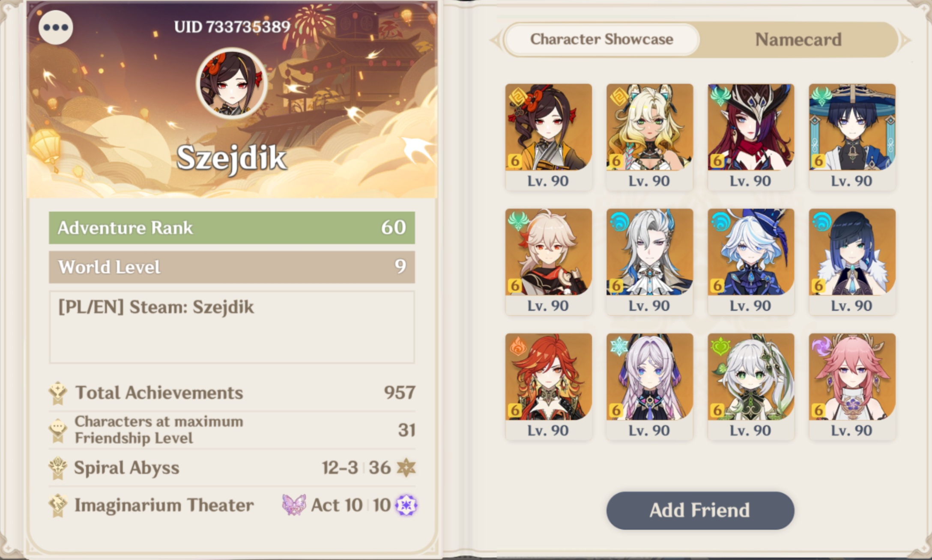Click Szejdik's profile avatar picture
The width and height of the screenshot is (932, 560).
(x=232, y=84)
